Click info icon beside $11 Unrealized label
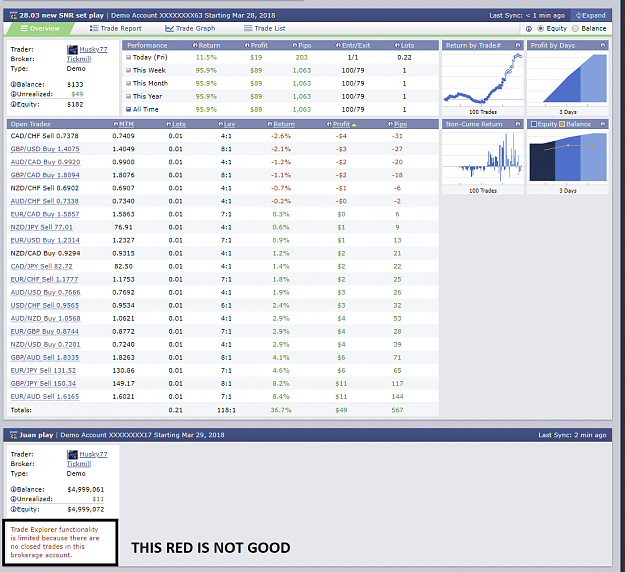This screenshot has height=572, width=625. [13, 499]
